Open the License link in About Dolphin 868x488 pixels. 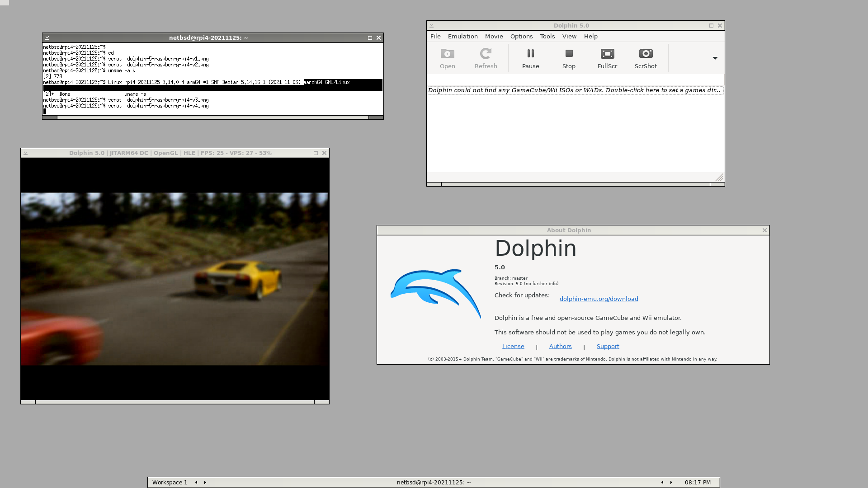[x=513, y=346]
